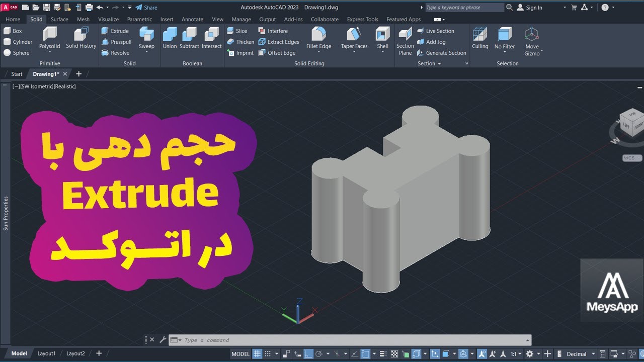Screen dimensions: 644x362
Task: Activate the Presspull tool
Action: [116, 42]
